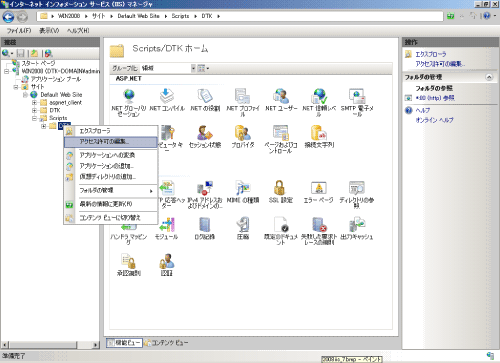
Task: Click the オンライン ヘルプ link
Action: (x=434, y=120)
